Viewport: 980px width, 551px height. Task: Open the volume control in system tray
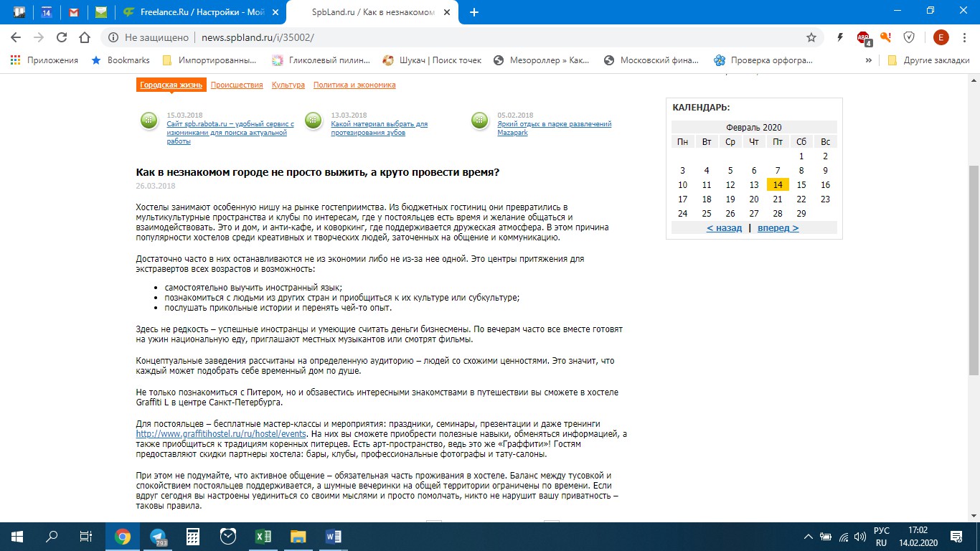tap(859, 537)
